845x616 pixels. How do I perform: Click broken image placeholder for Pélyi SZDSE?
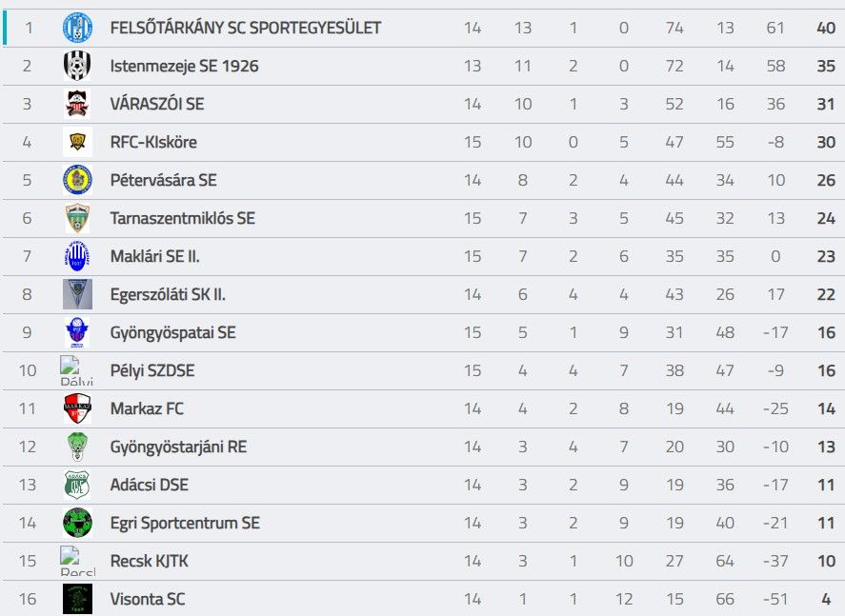[76, 370]
